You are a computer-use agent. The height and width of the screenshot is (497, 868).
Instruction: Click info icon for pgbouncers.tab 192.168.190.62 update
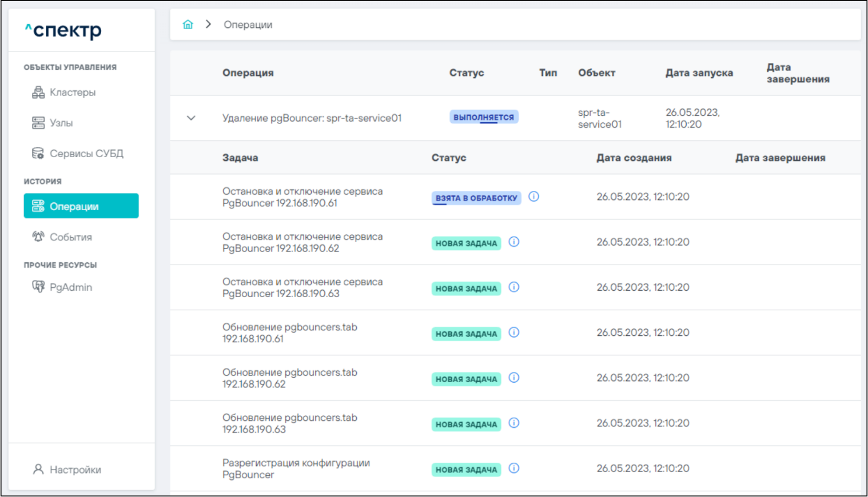(x=514, y=378)
